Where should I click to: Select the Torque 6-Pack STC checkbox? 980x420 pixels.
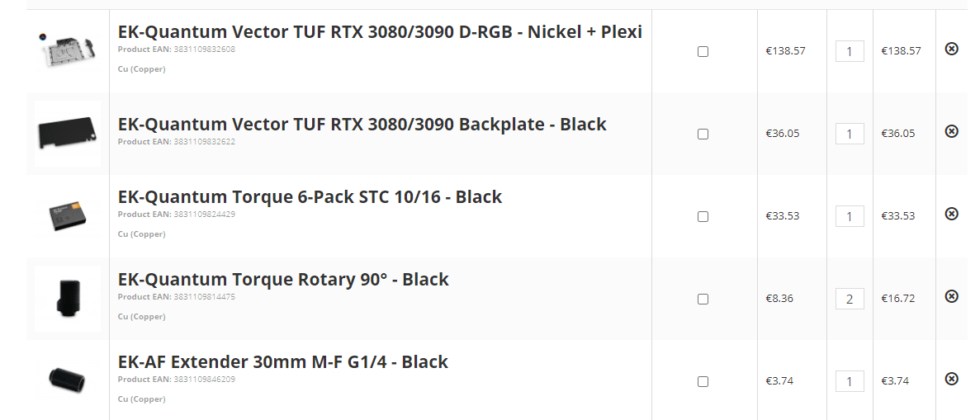(703, 217)
